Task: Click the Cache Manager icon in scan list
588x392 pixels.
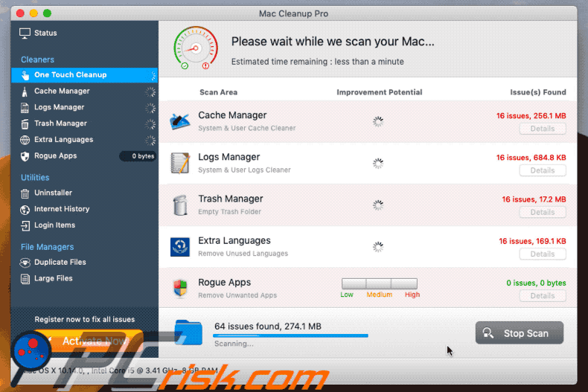Action: 179,121
